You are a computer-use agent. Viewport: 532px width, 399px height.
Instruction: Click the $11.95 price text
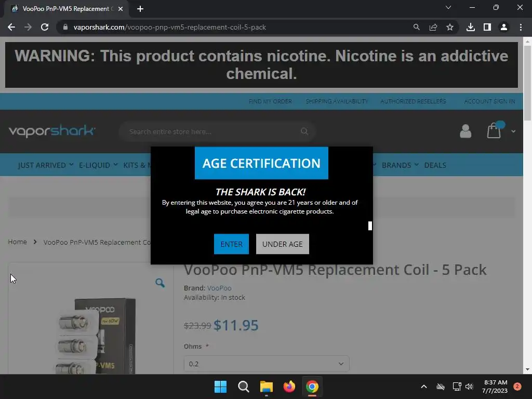click(x=236, y=325)
